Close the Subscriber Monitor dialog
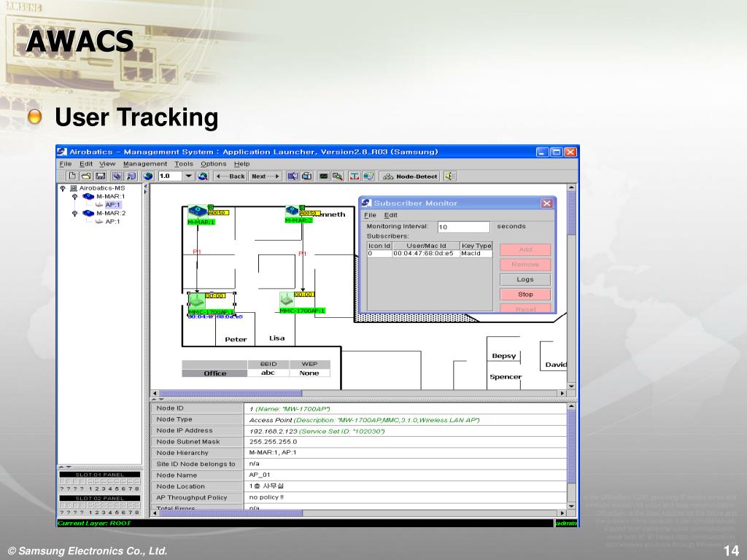 tap(547, 203)
